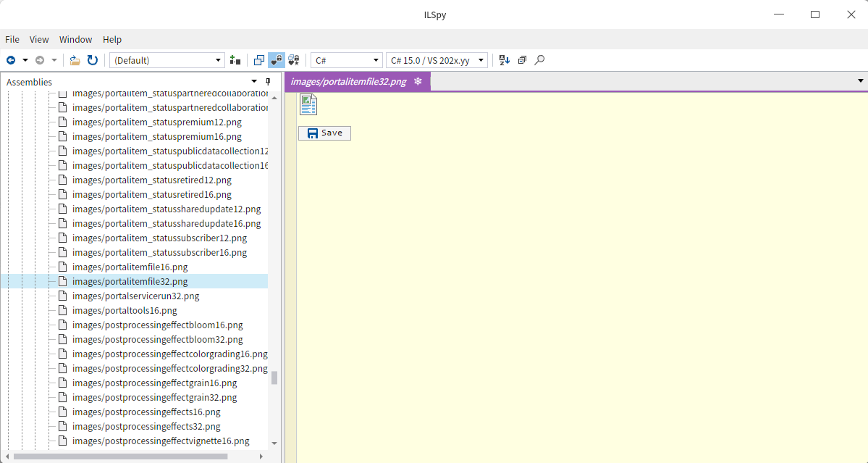The width and height of the screenshot is (868, 463).
Task: Click the portalitemfile32 image preview thumbnail
Action: click(x=308, y=104)
